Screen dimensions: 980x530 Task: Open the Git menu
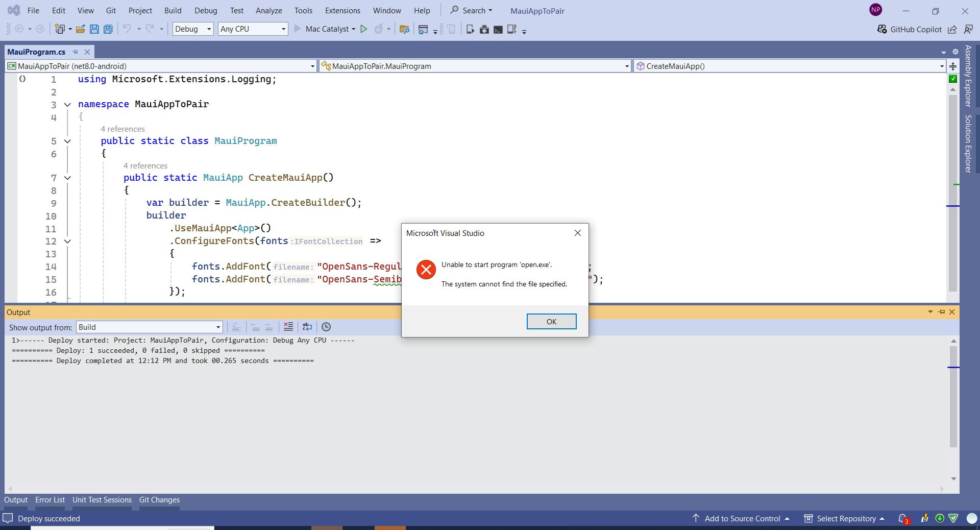tap(111, 10)
